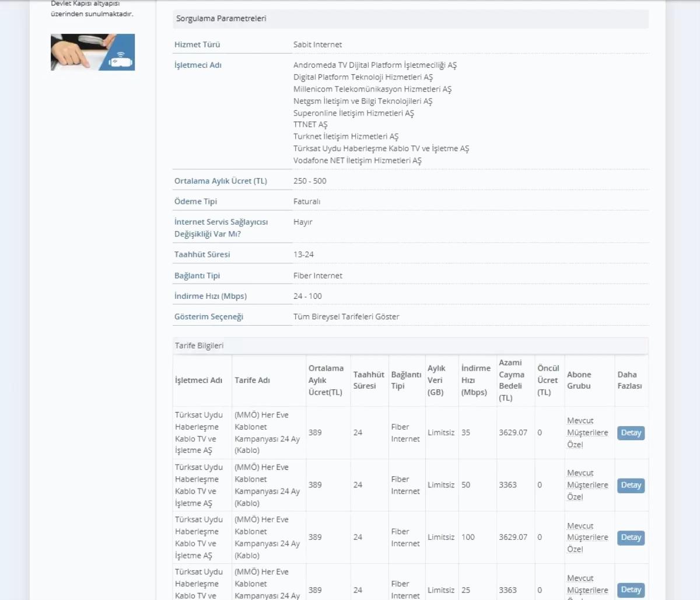Select the Hizmet Türü parameter label
Screen dimensions: 700x600
197,44
